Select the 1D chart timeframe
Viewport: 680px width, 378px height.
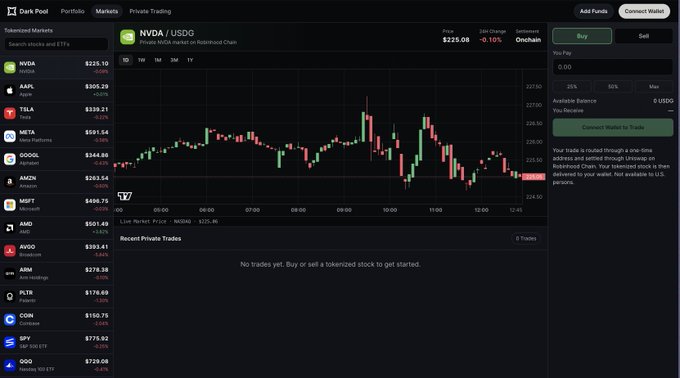pos(126,60)
